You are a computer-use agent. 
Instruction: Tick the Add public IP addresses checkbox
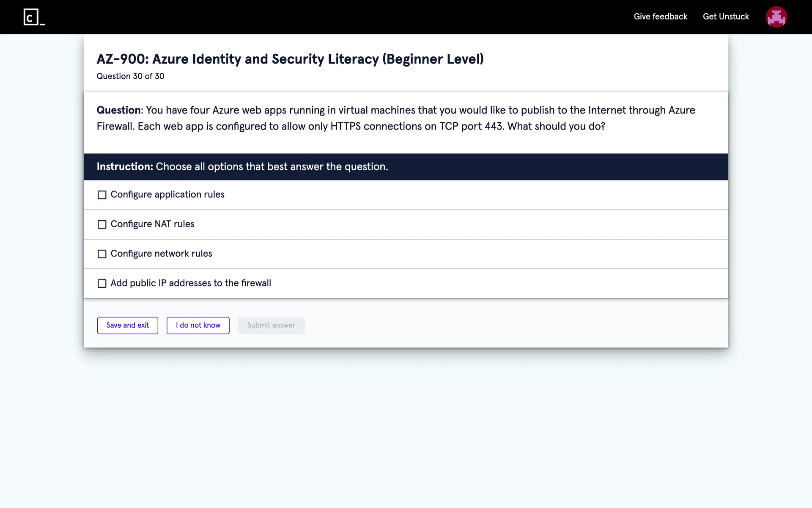tap(102, 284)
